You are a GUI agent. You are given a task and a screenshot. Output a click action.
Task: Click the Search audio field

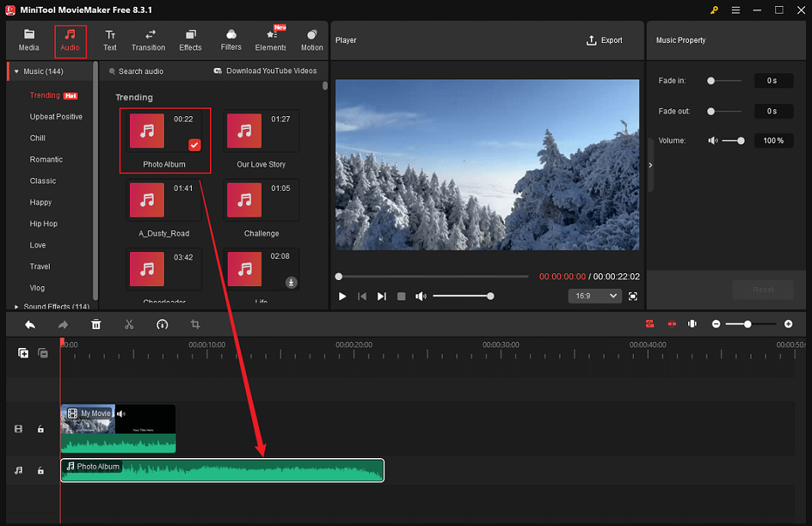(x=141, y=70)
